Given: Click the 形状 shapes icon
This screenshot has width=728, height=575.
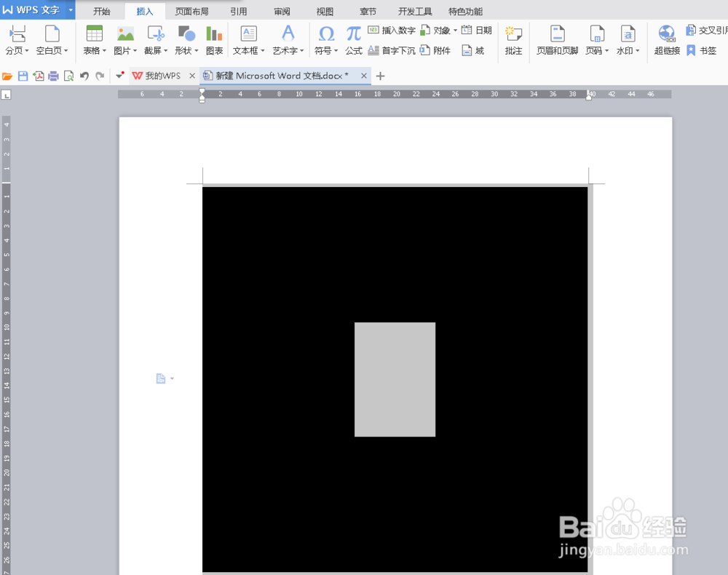Looking at the screenshot, I should coord(186,34).
